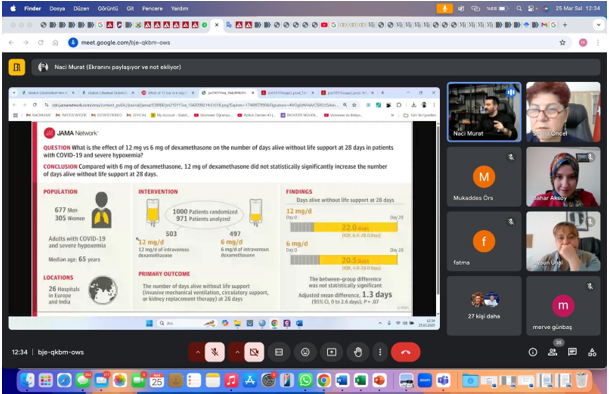Toggle closed captions on

coord(279,352)
